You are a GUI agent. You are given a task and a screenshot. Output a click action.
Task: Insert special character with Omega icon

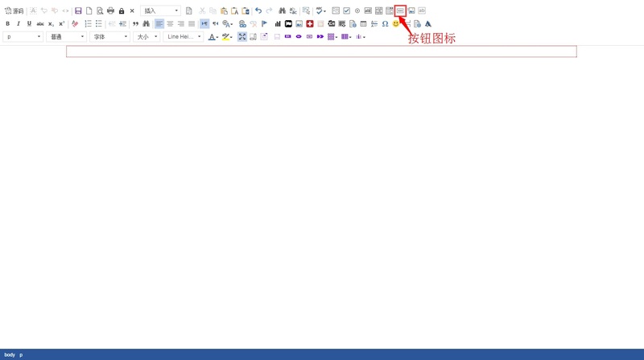click(x=385, y=24)
